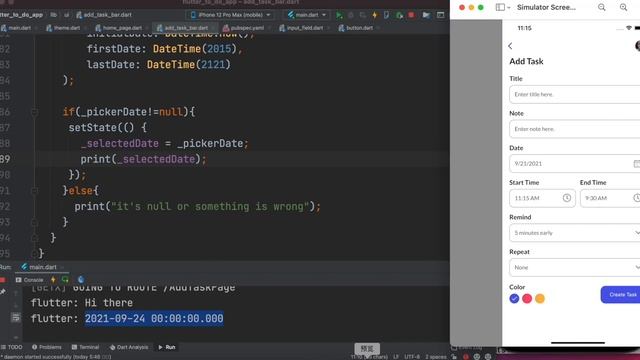
Task: Click the attach debugger phone icon in toolbar
Action: tap(387, 15)
